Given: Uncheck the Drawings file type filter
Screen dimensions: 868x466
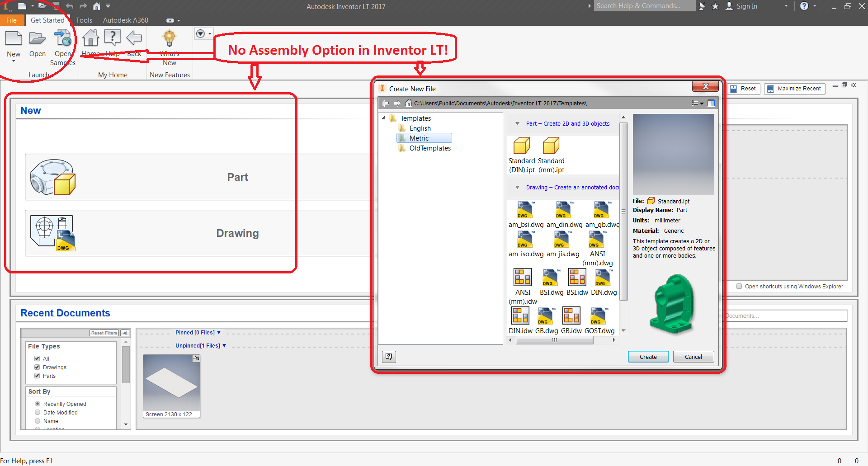Looking at the screenshot, I should [38, 367].
